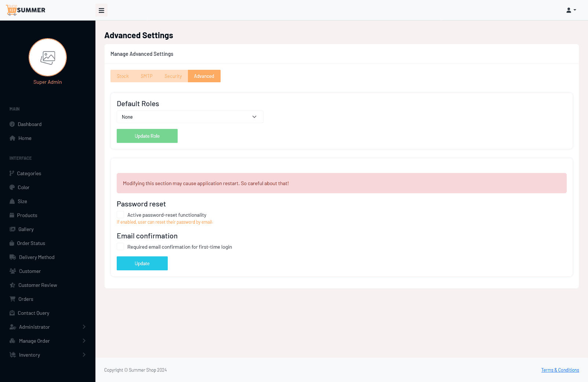This screenshot has height=382, width=588.
Task: Click the Size sidebar icon
Action: 12,201
